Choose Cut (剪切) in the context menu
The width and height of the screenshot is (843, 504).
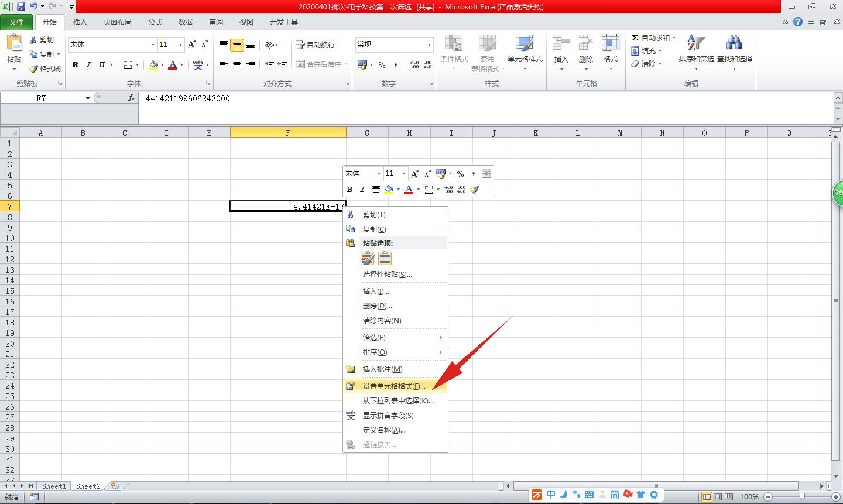pyautogui.click(x=395, y=215)
